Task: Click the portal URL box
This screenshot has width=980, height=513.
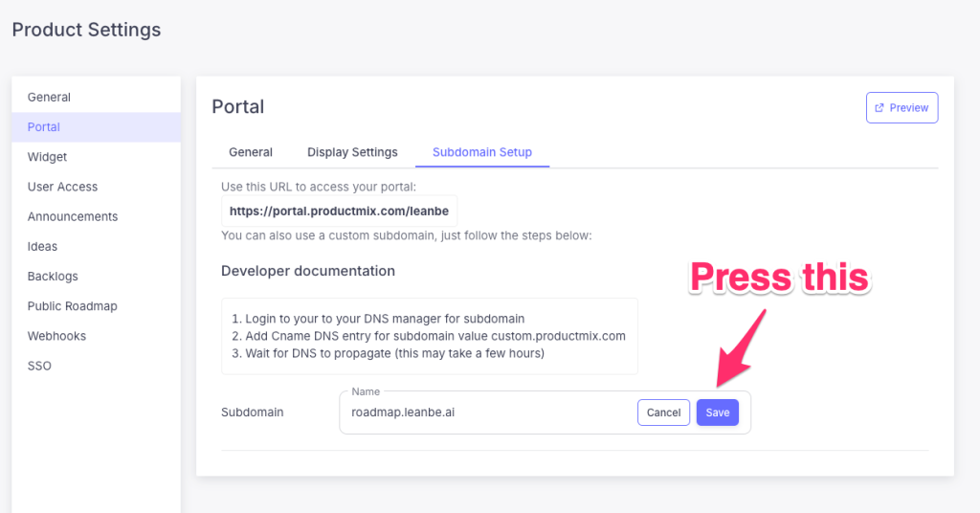Action: pos(340,211)
